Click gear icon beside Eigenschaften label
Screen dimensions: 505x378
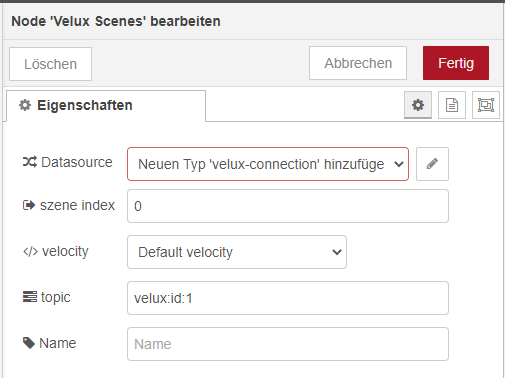tap(25, 105)
